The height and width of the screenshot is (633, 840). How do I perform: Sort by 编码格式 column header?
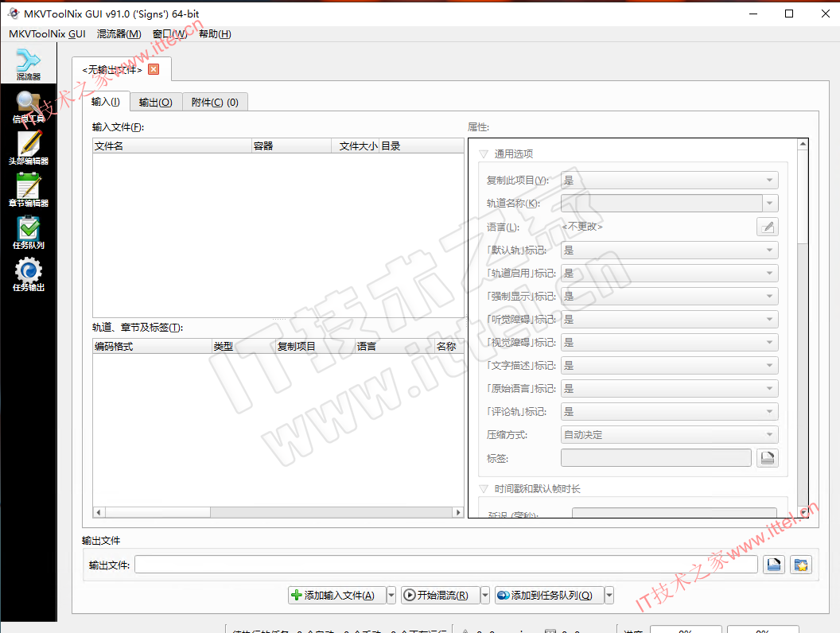point(152,347)
